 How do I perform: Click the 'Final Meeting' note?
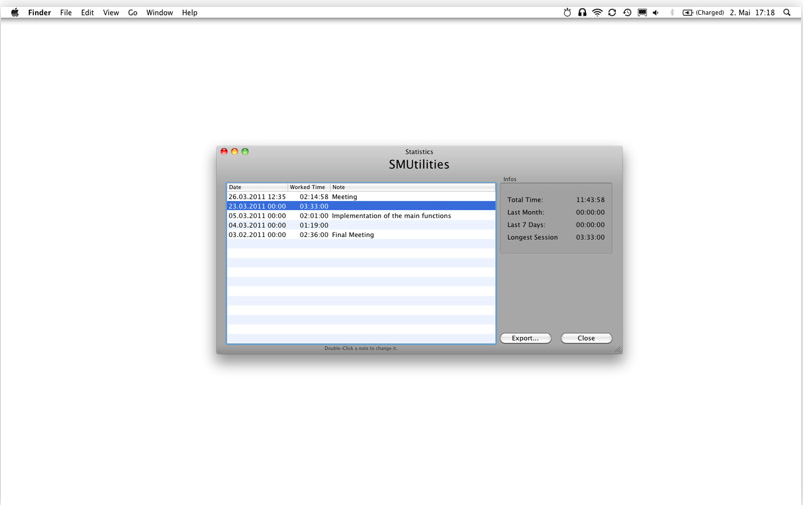pyautogui.click(x=353, y=235)
